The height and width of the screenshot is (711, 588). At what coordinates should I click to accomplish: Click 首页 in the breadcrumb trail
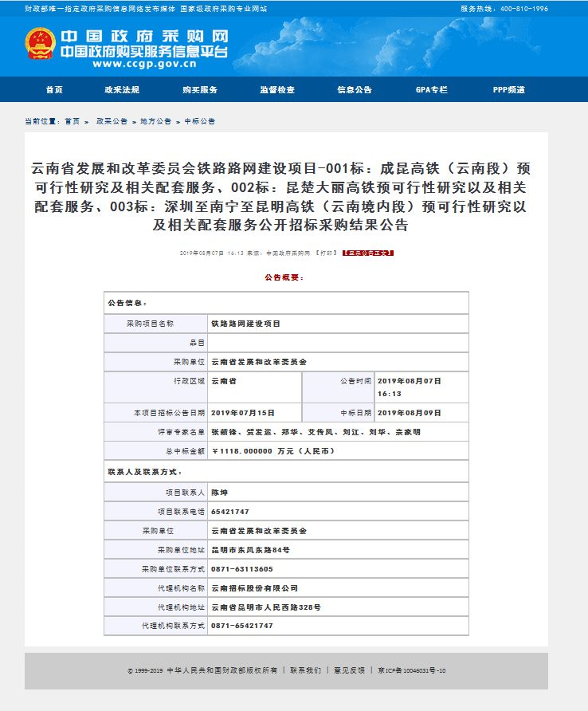click(73, 121)
